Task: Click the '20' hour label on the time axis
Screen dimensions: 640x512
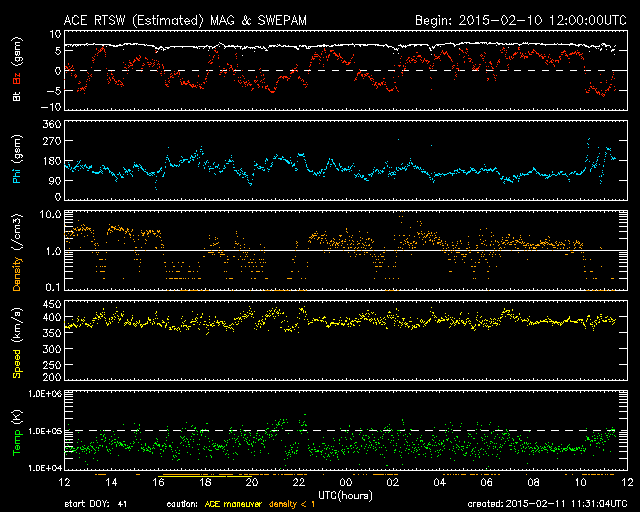Action: click(252, 483)
